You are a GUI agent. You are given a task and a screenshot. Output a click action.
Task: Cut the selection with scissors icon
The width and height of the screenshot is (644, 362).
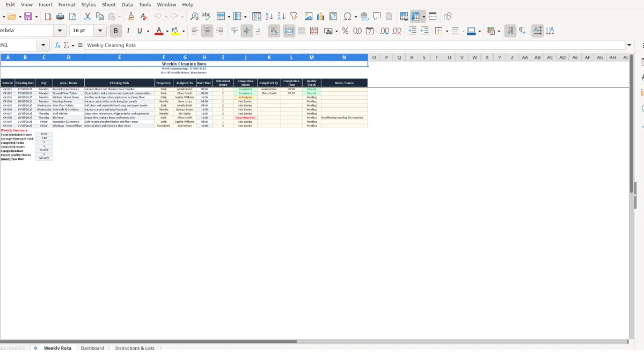pos(87,17)
